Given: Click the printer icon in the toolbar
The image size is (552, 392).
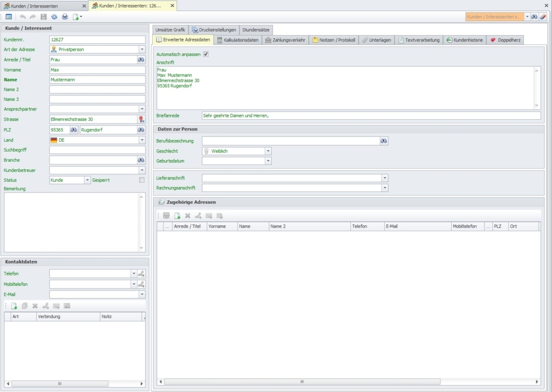Looking at the screenshot, I should (x=65, y=17).
